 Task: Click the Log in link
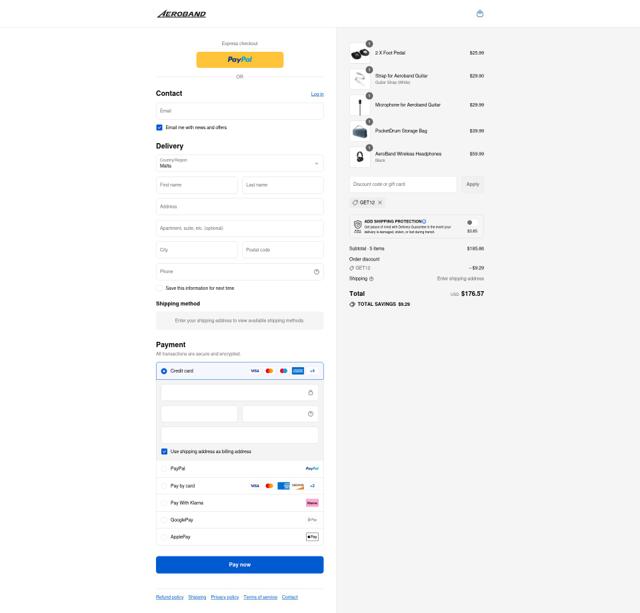point(317,94)
